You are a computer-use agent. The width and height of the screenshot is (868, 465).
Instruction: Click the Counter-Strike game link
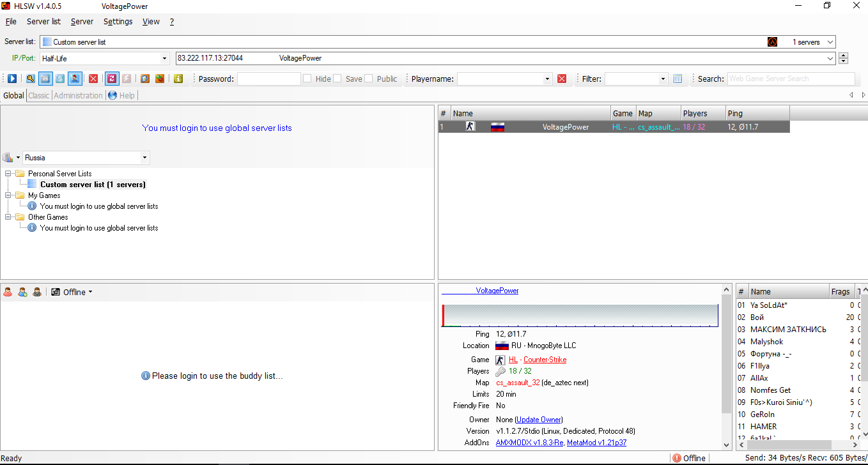545,360
